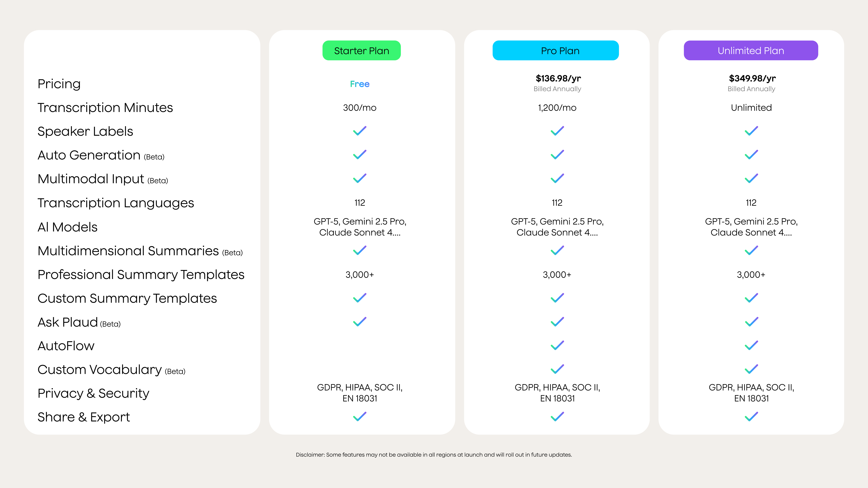868x488 pixels.
Task: Click Pro Plan Multimodal Input checkmark
Action: click(557, 178)
